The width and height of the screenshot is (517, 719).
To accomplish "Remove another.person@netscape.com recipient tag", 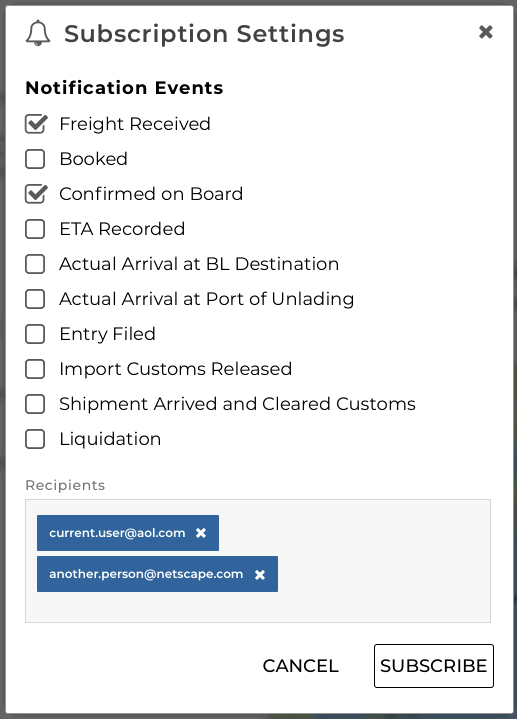I will click(x=260, y=575).
